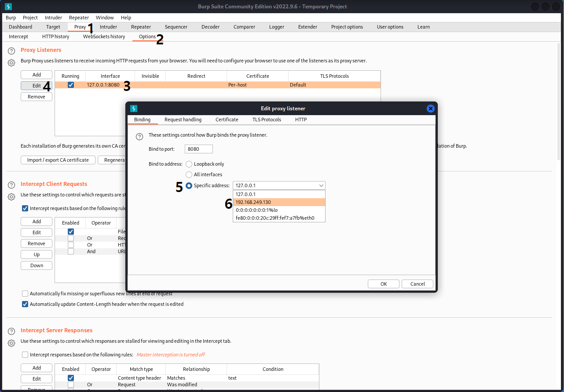Open Proxy Listeners settings gear
Viewport: 564px width, 392px height.
(x=11, y=63)
